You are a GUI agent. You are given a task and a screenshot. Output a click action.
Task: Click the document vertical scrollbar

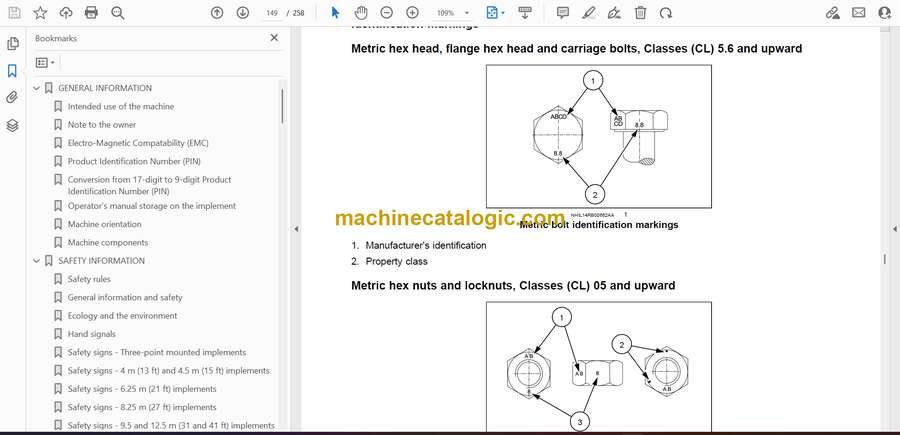[884, 259]
